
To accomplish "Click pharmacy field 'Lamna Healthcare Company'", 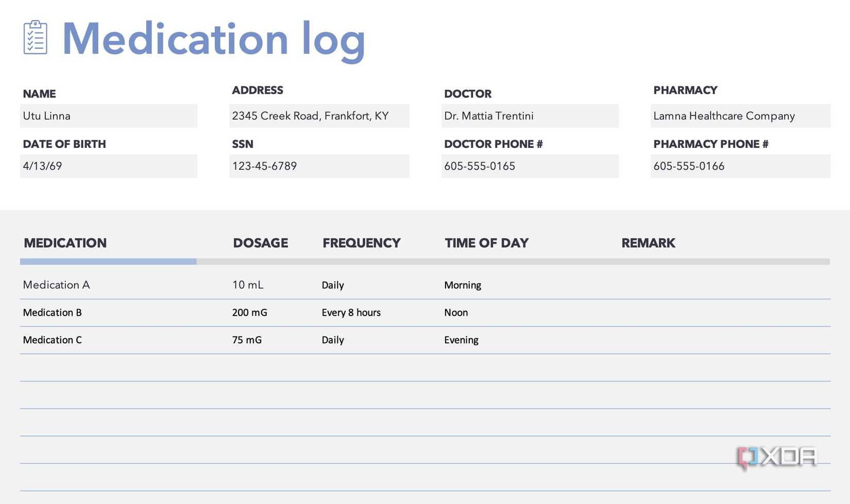I will pyautogui.click(x=741, y=116).
